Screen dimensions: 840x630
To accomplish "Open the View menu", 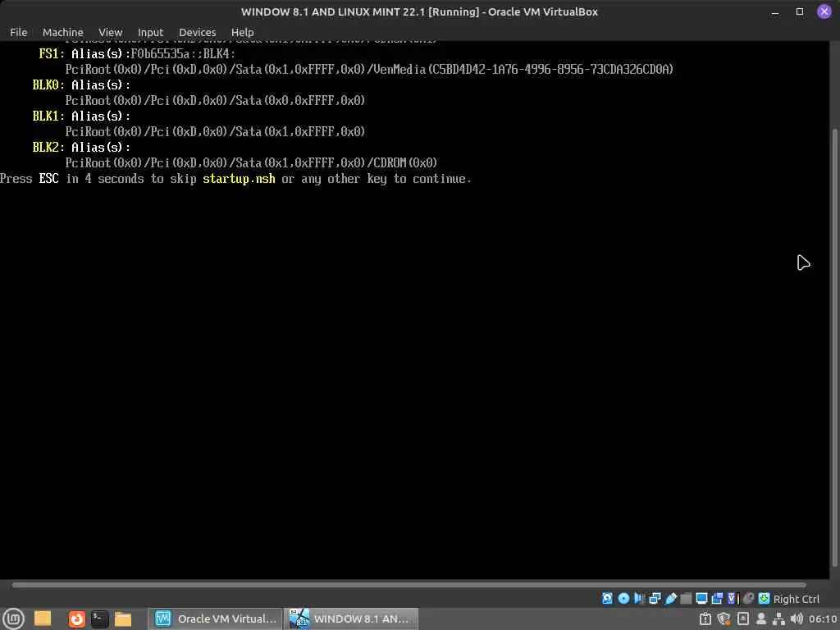I will (x=111, y=32).
